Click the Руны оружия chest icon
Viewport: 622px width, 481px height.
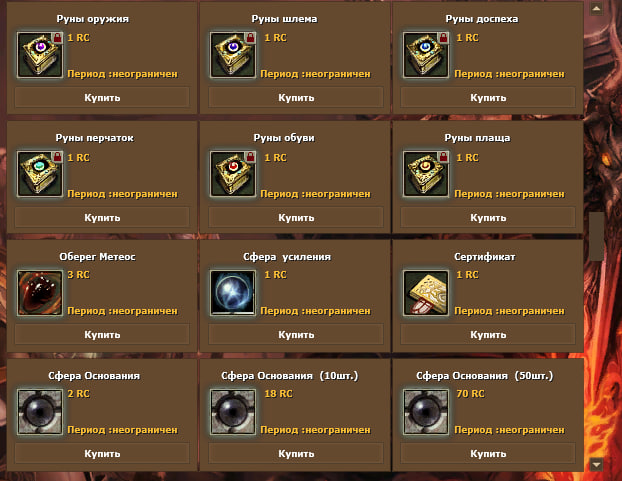pyautogui.click(x=40, y=55)
